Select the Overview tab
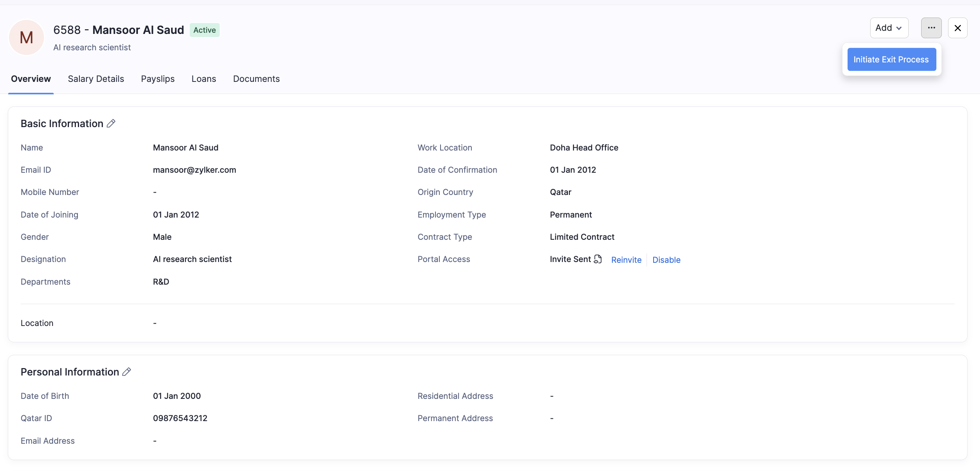The height and width of the screenshot is (471, 980). coord(31,79)
